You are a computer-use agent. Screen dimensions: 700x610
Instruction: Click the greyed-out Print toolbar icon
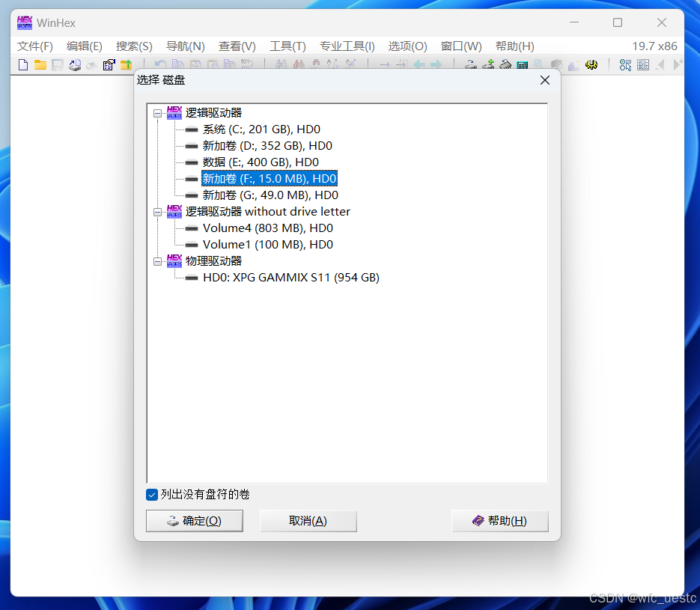pyautogui.click(x=91, y=64)
